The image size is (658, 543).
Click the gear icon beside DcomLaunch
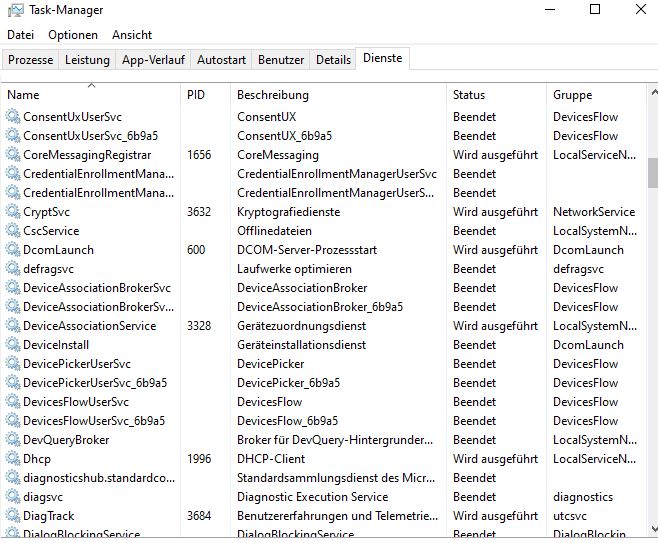point(13,250)
